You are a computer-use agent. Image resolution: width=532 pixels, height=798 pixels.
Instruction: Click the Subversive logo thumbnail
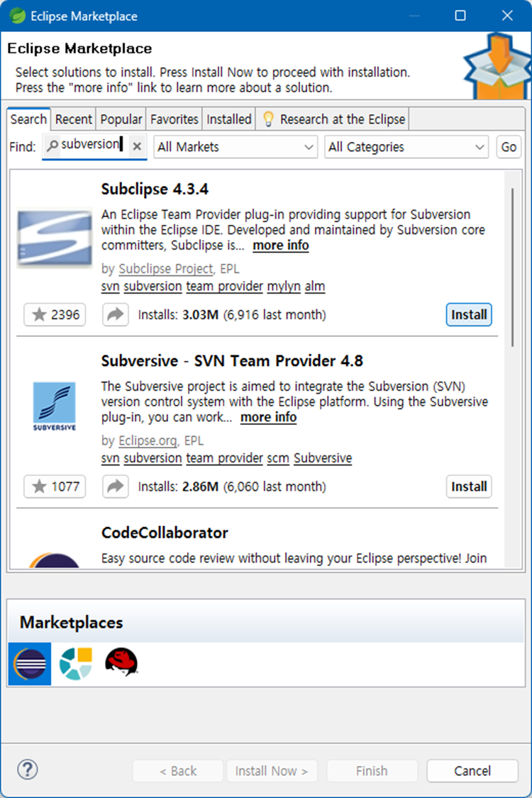pyautogui.click(x=55, y=406)
